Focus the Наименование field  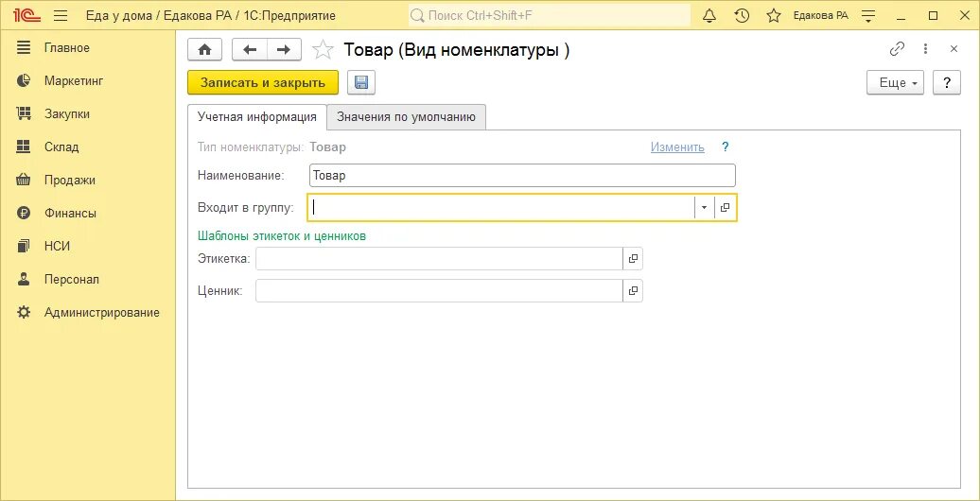pyautogui.click(x=522, y=176)
